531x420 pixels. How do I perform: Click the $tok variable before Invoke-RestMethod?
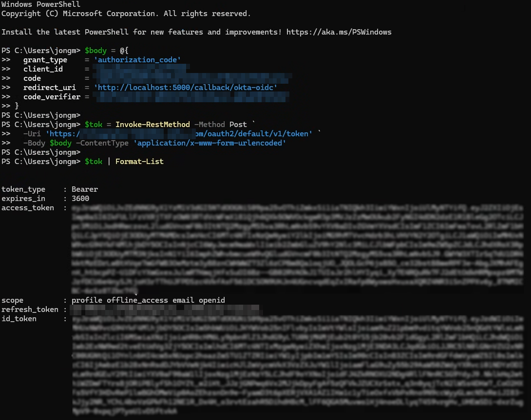point(94,125)
